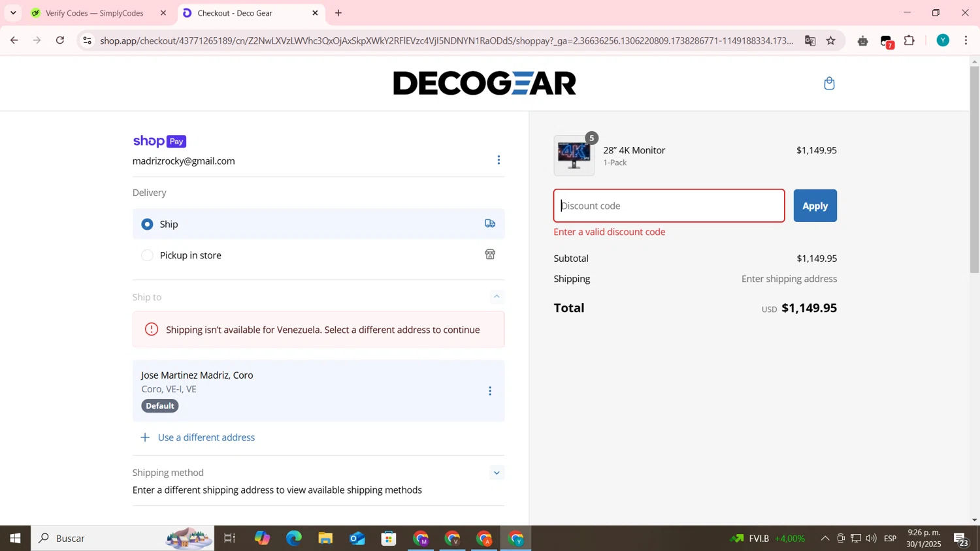980x551 pixels.
Task: Open the FVI.B stock widget
Action: point(768,539)
